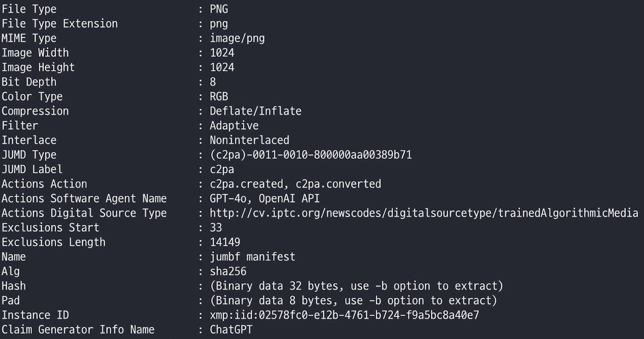Click the Hash binary data 32 bytes text
644x339 pixels.
click(x=356, y=286)
